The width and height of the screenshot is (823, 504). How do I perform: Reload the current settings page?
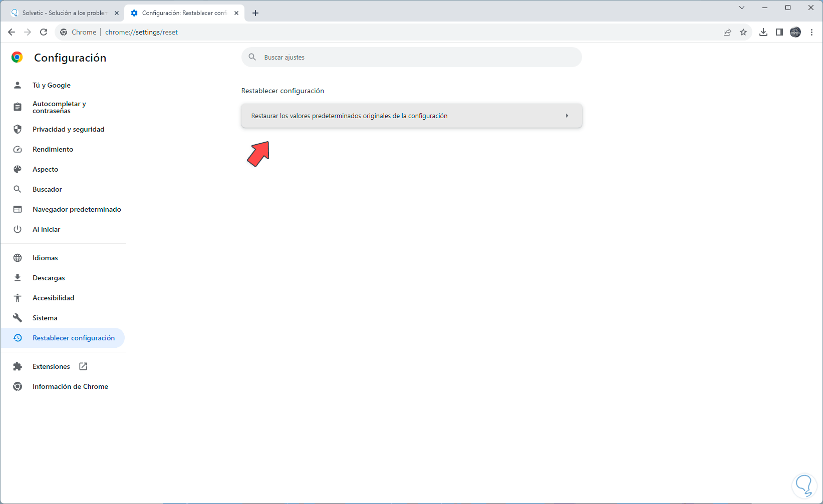pyautogui.click(x=44, y=32)
